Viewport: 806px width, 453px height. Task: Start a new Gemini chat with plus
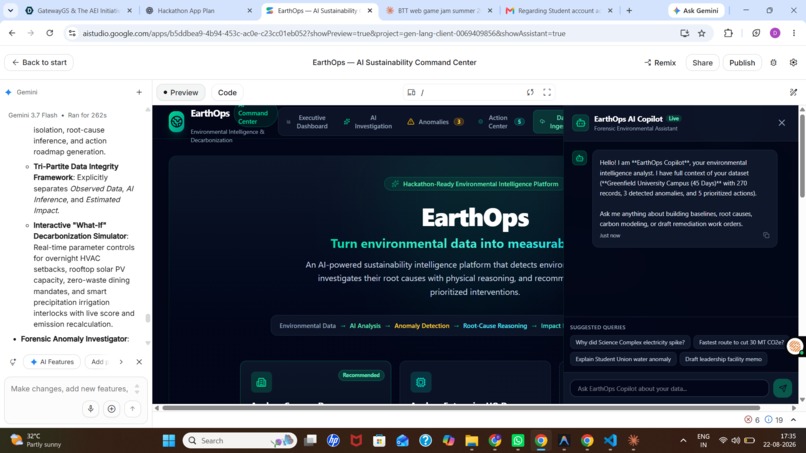(x=139, y=92)
